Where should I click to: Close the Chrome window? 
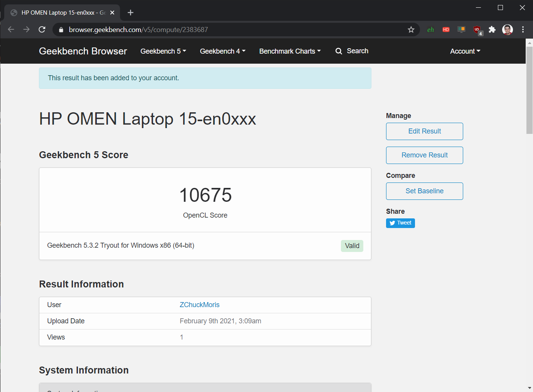click(522, 8)
